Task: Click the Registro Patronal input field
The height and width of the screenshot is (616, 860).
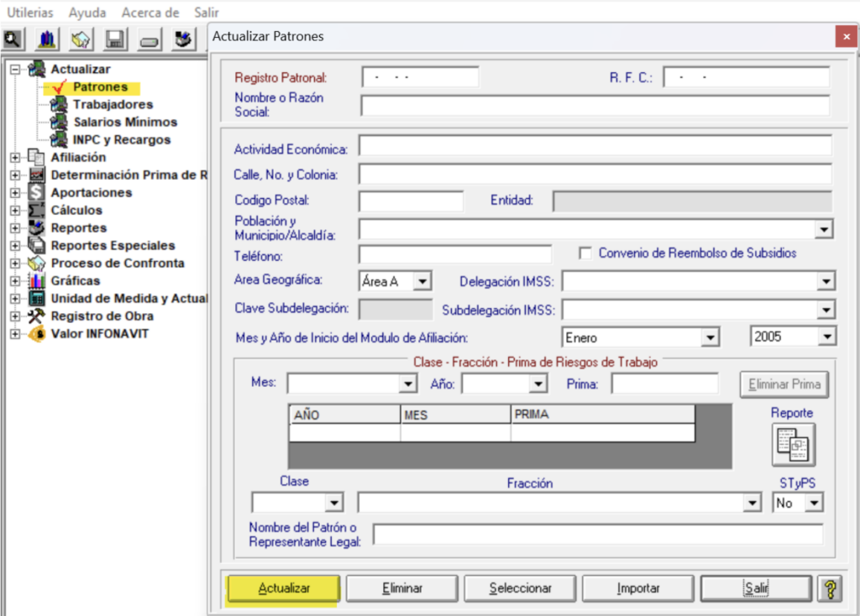Action: [420, 77]
